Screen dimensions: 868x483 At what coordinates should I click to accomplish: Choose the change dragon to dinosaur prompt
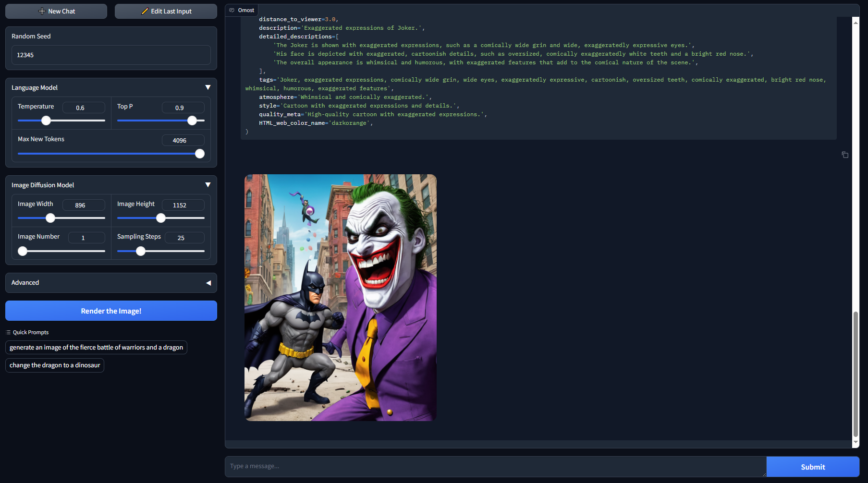55,365
